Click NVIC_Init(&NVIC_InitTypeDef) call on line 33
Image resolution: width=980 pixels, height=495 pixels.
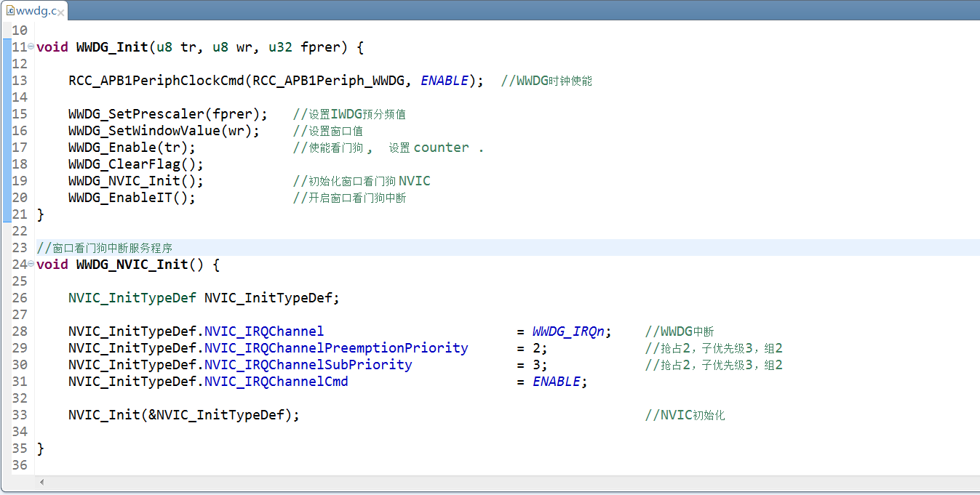click(184, 415)
